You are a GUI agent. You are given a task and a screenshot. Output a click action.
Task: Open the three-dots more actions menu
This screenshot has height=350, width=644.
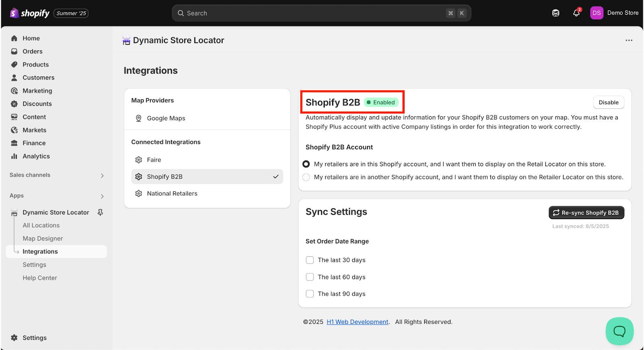pos(629,40)
